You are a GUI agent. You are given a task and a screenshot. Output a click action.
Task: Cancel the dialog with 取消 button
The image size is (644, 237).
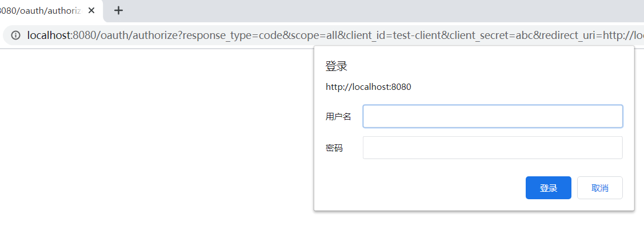[599, 188]
